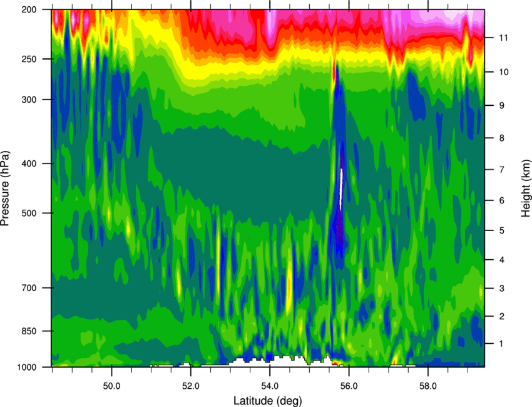Viewport: 532px width, 407px height.
Task: Click the 52.0 latitude tick label
Action: point(191,386)
